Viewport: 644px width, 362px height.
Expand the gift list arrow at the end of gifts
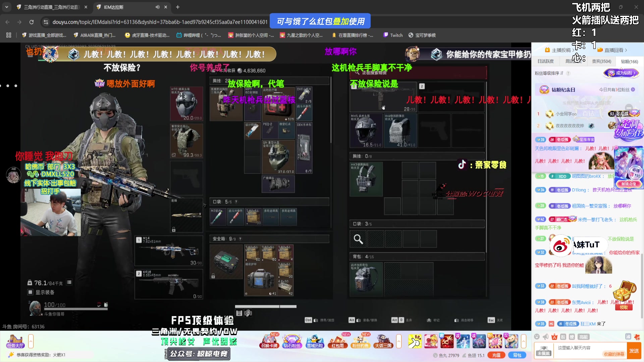(x=524, y=341)
